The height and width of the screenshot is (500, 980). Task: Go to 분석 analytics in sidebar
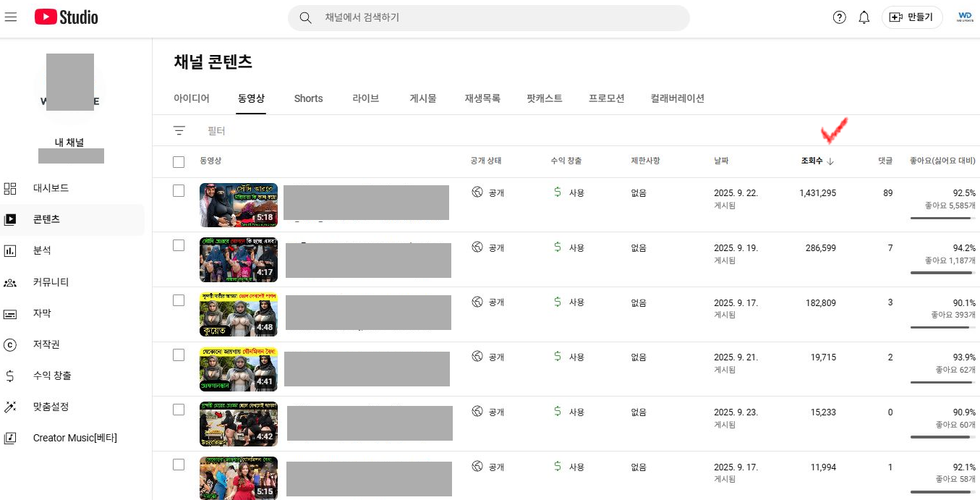coord(42,250)
